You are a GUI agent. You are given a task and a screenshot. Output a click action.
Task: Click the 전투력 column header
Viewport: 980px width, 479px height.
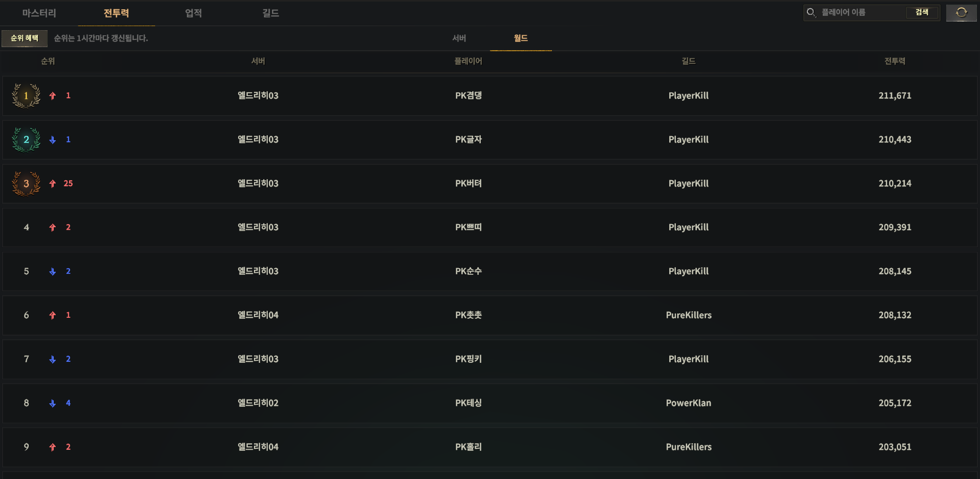point(895,61)
